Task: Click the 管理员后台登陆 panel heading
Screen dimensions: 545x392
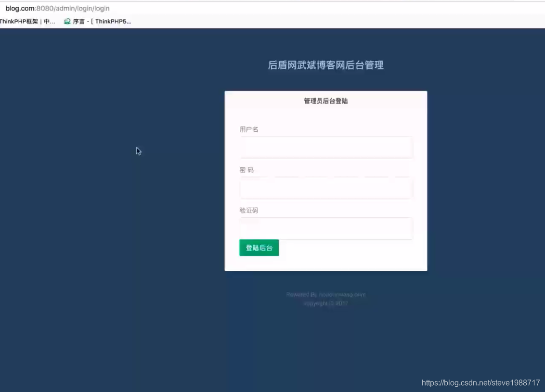Action: pos(325,101)
